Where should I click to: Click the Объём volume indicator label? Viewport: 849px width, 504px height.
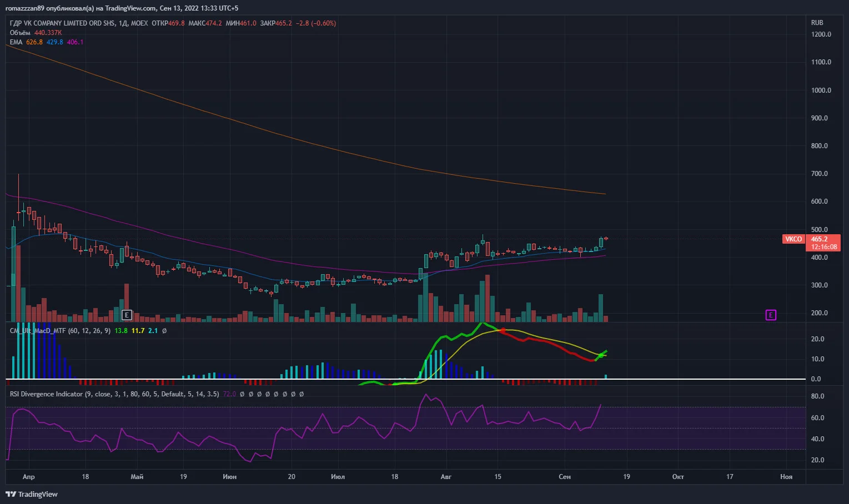20,33
